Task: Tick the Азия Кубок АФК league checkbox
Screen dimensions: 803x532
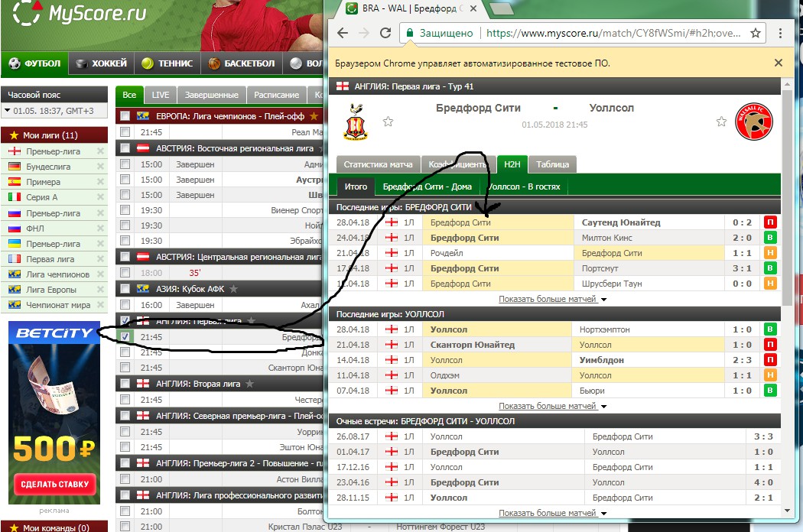Action: point(125,289)
